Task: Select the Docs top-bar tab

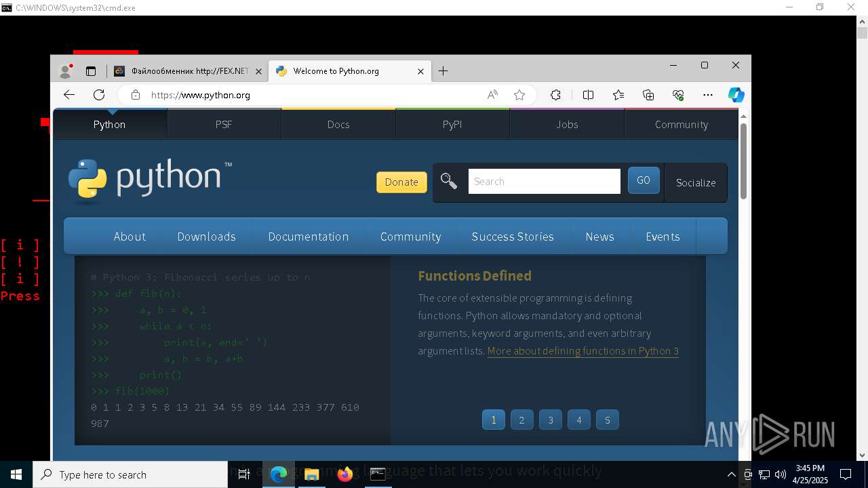Action: (338, 124)
